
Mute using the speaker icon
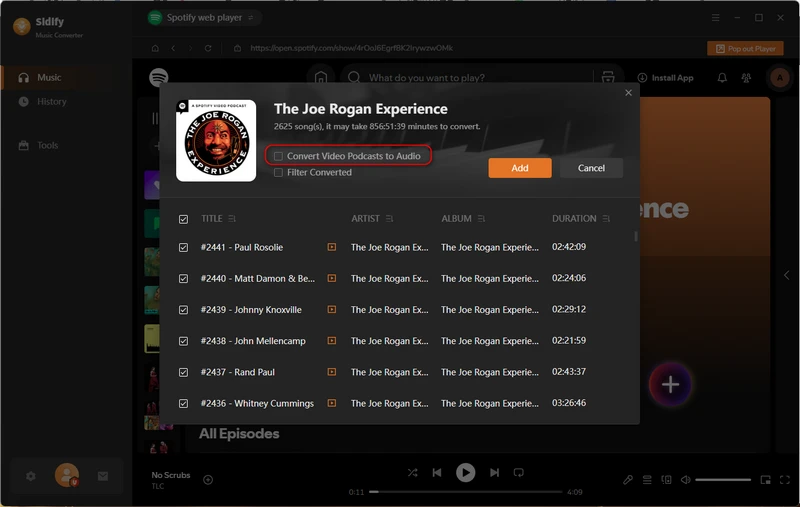click(686, 479)
